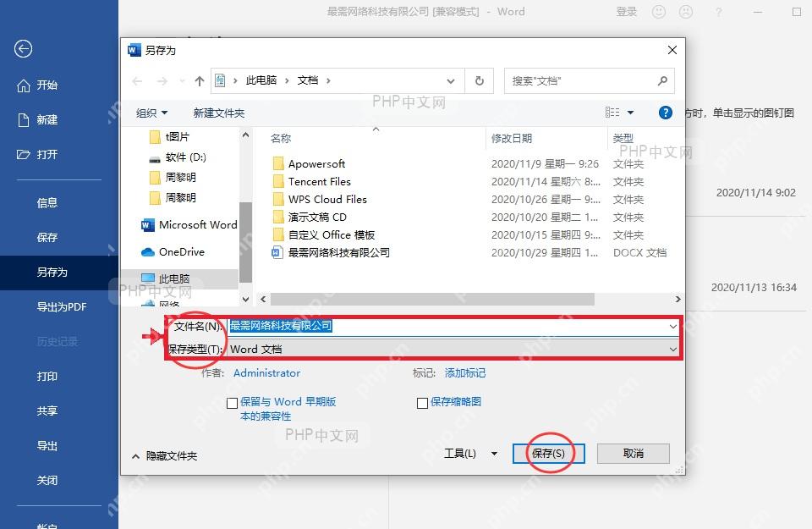Viewport: 812px width, 529px height.
Task: Click file name input field
Action: tap(448, 326)
